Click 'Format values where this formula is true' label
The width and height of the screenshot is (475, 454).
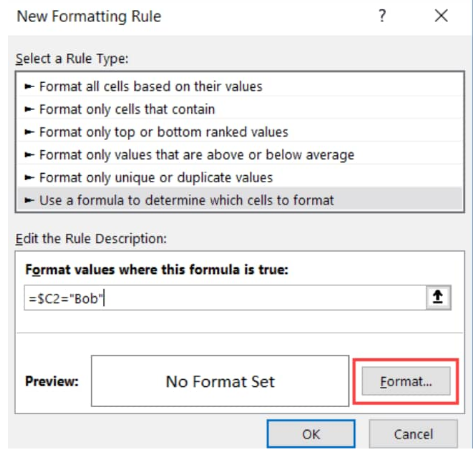157,269
